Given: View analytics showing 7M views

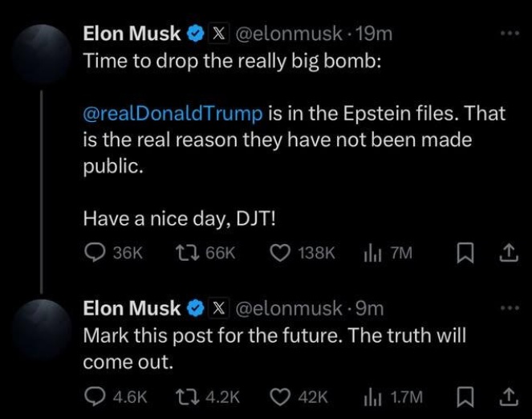Looking at the screenshot, I should [x=388, y=253].
